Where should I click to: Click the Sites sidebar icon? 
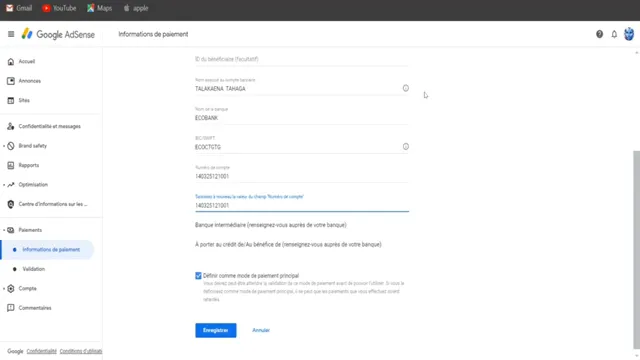[11, 100]
